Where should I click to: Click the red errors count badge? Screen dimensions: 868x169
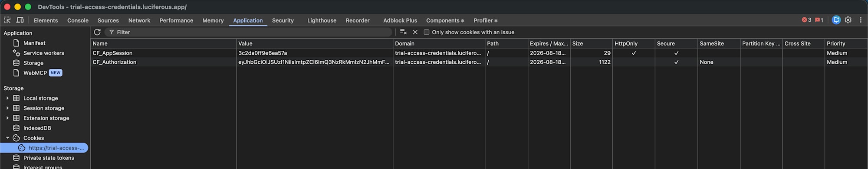tap(806, 20)
